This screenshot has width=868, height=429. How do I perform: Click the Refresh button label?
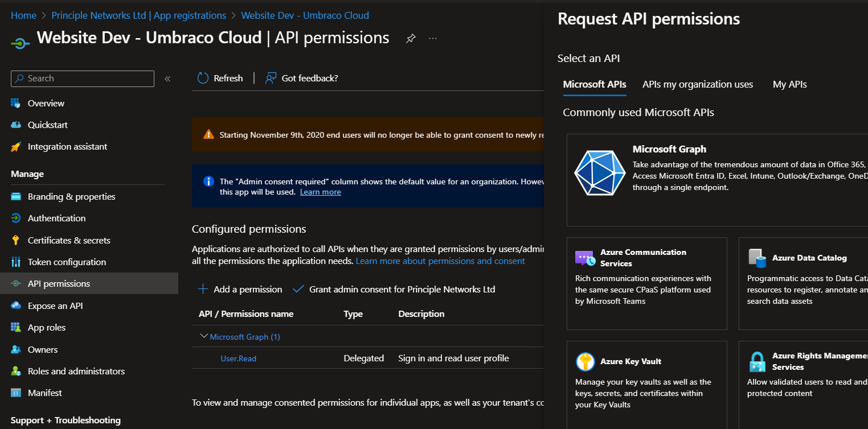pos(228,78)
